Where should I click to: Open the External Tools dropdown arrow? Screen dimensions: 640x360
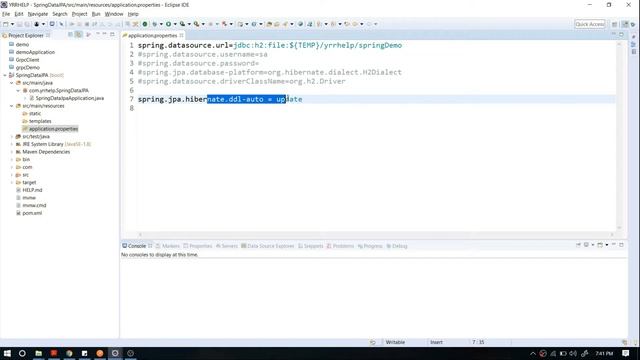[203, 24]
